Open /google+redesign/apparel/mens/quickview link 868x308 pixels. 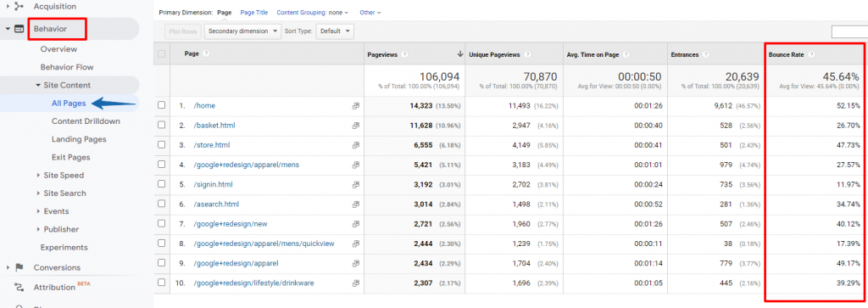pos(264,244)
